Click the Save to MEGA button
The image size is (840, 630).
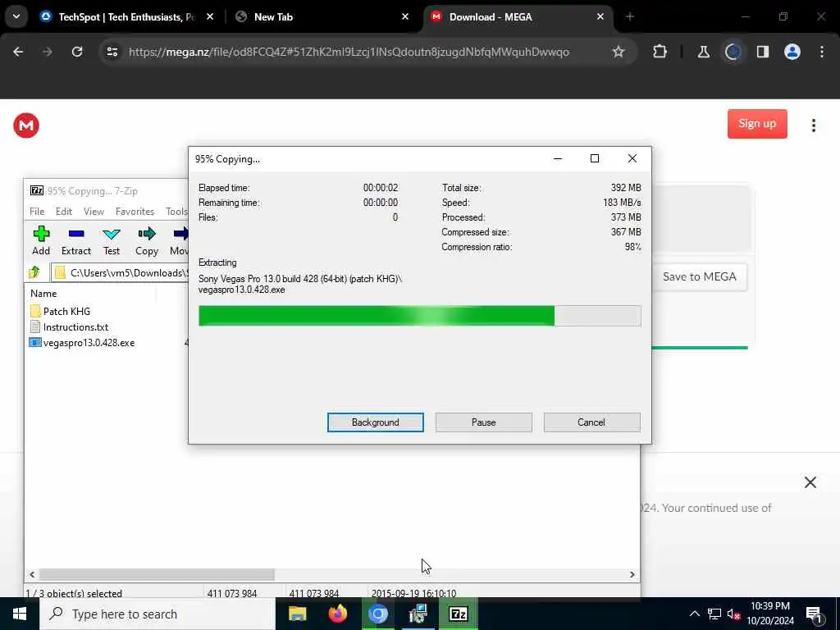pos(699,277)
